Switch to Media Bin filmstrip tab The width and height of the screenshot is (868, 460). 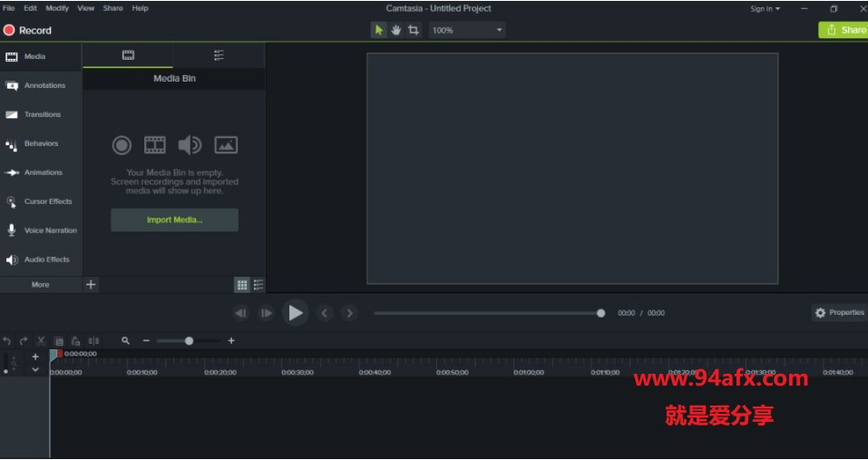[x=128, y=54]
